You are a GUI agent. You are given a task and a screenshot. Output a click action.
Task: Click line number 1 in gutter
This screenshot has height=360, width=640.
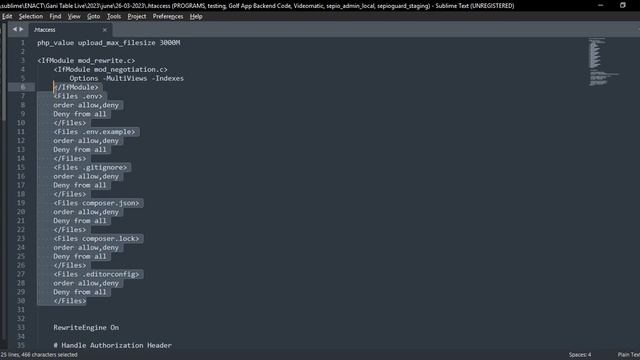click(x=22, y=43)
